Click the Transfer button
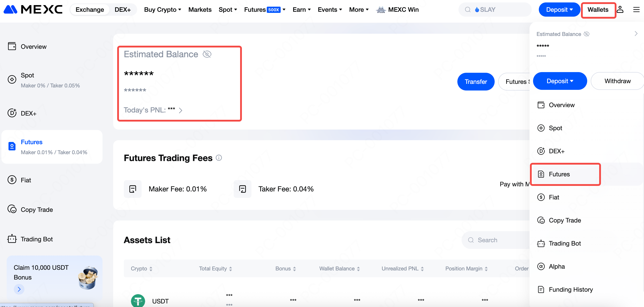The width and height of the screenshot is (644, 307). tap(476, 81)
